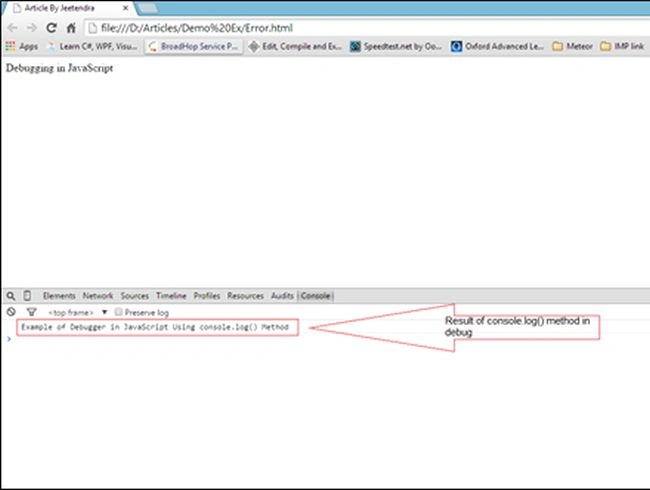Open the Meteor bookmarks folder
Screen dimensions: 650x490
pyautogui.click(x=572, y=46)
